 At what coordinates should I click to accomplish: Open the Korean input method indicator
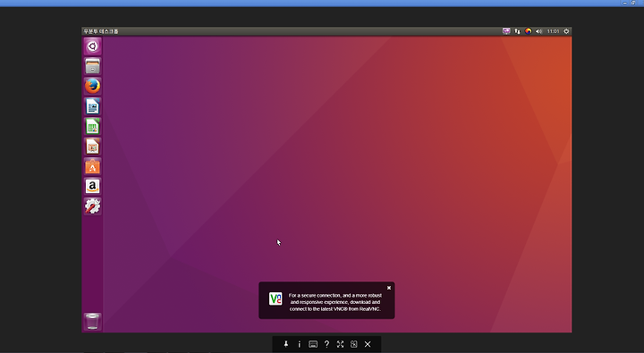tap(529, 31)
